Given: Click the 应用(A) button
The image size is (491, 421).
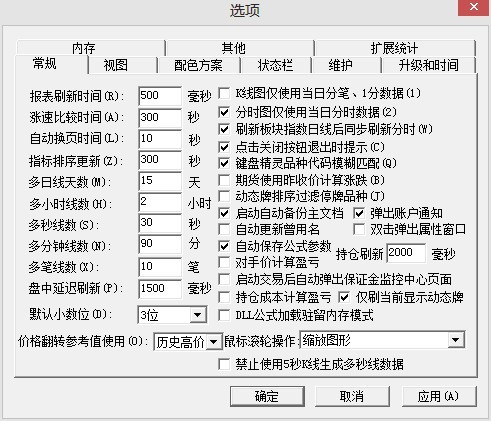Looking at the screenshot, I should (x=439, y=396).
